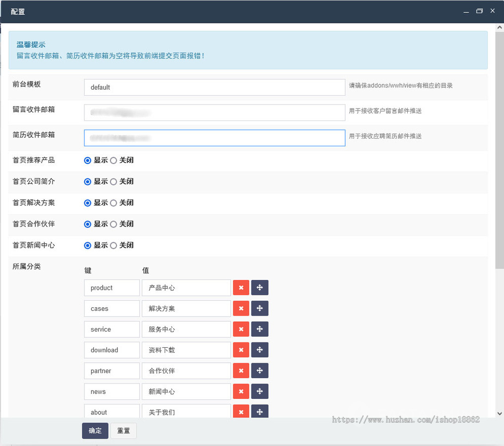Select 关闭 for 首页公司简介

114,181
